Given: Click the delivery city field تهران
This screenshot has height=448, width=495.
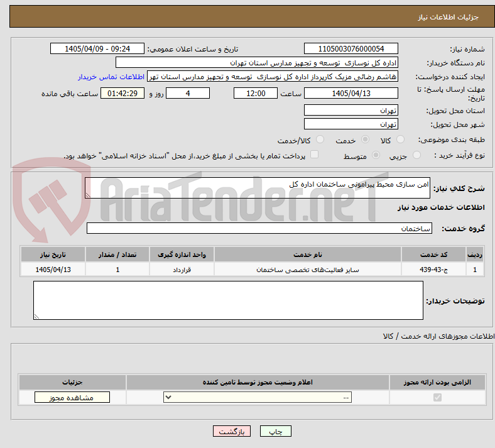Looking at the screenshot, I should (351, 124).
